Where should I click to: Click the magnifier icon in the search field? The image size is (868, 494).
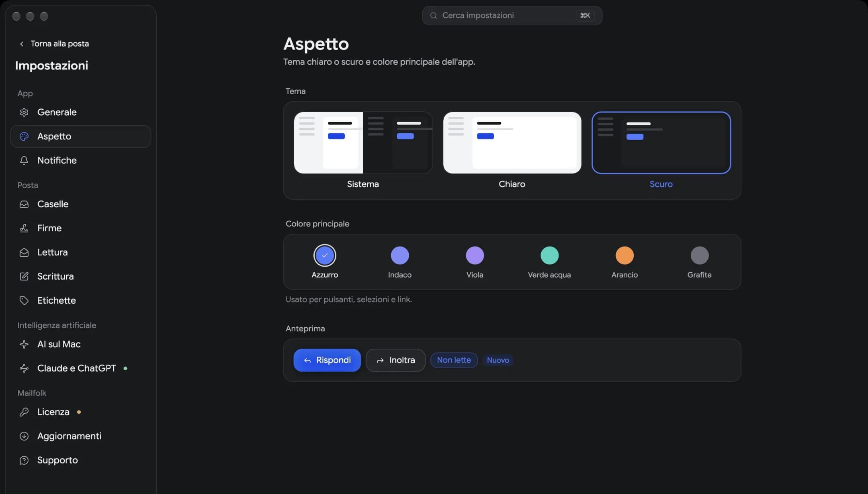click(434, 16)
